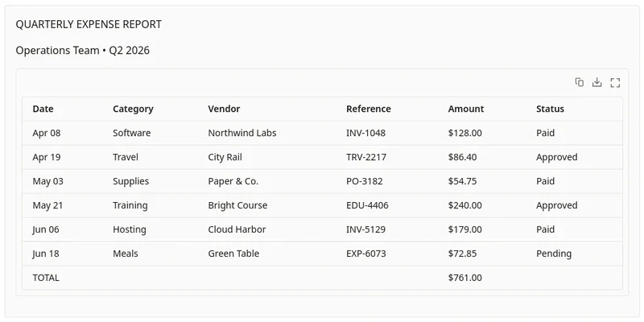
Task: Click reference INV-1048
Action: point(366,133)
